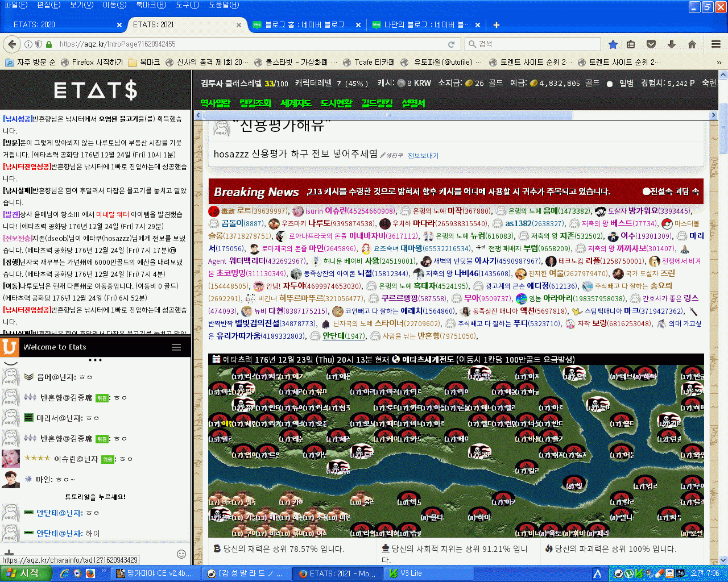Click the ETATS logo header

pos(96,90)
